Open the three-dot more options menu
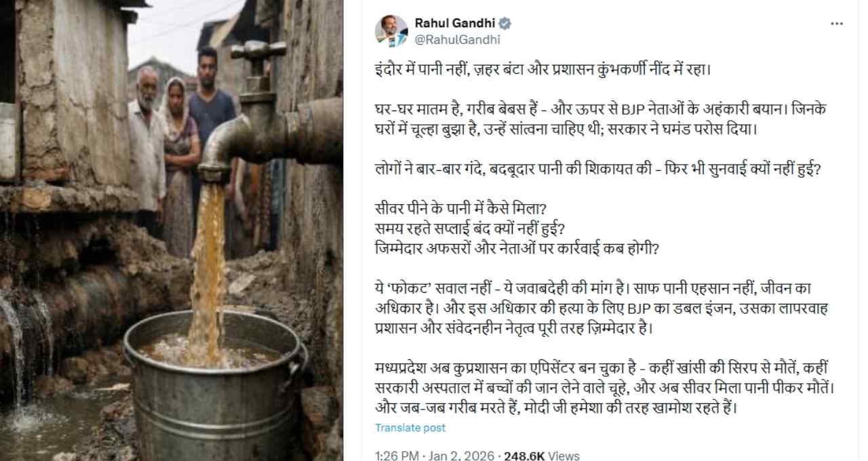This screenshot has height=461, width=868. point(837,24)
